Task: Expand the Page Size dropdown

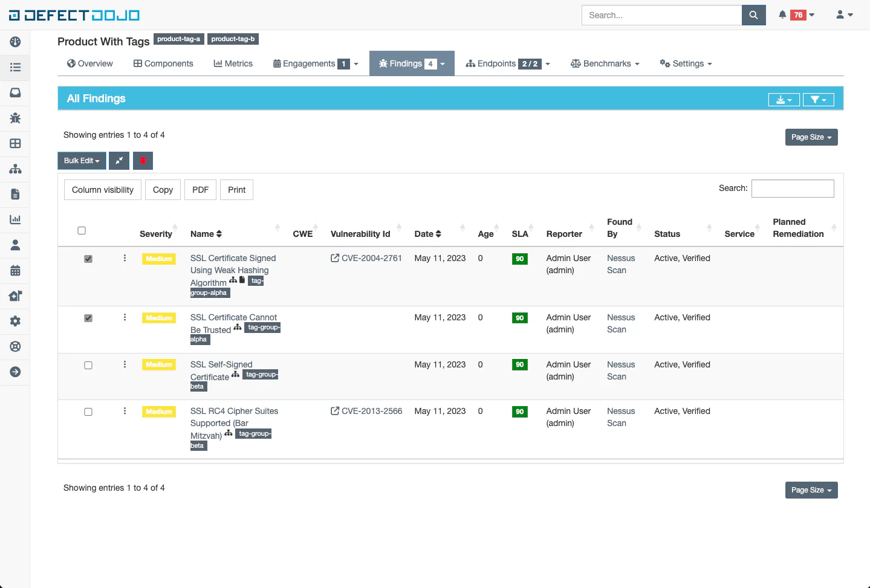Action: click(811, 137)
